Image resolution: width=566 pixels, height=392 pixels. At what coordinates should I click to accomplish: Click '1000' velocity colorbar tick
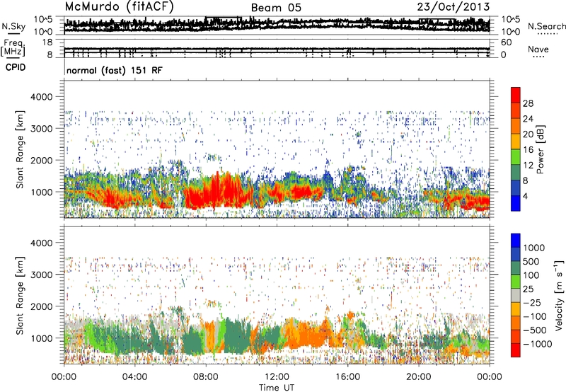coord(534,248)
